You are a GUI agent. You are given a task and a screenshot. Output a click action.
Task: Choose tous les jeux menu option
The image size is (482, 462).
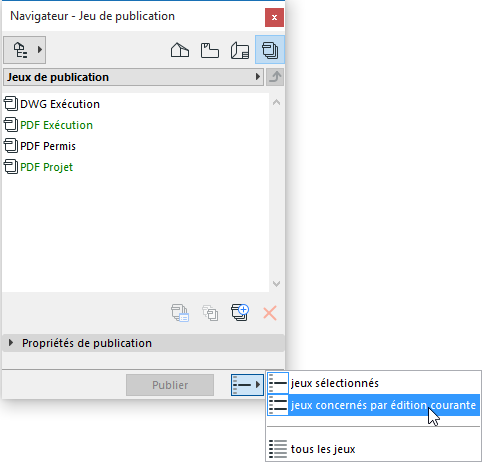pos(373,449)
